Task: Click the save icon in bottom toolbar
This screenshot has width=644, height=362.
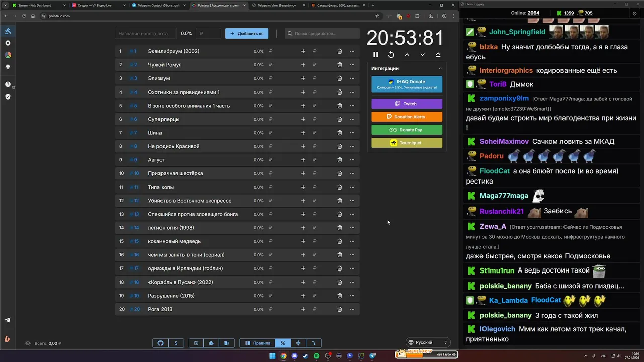Action: (x=196, y=343)
